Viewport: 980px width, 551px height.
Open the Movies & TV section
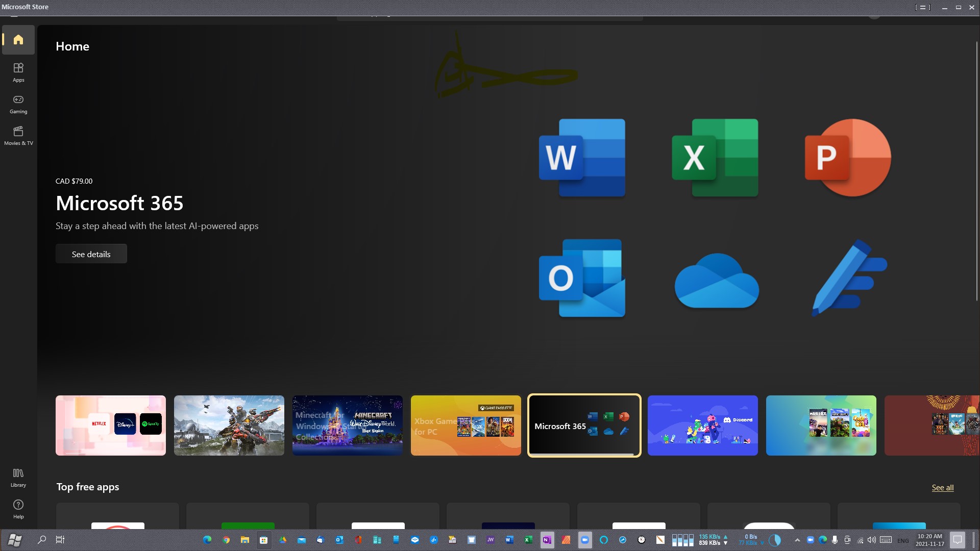point(18,136)
